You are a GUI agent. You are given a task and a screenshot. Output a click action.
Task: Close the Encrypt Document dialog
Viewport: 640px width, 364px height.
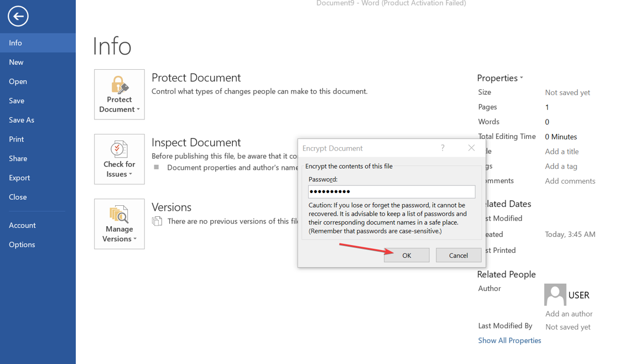(x=471, y=148)
